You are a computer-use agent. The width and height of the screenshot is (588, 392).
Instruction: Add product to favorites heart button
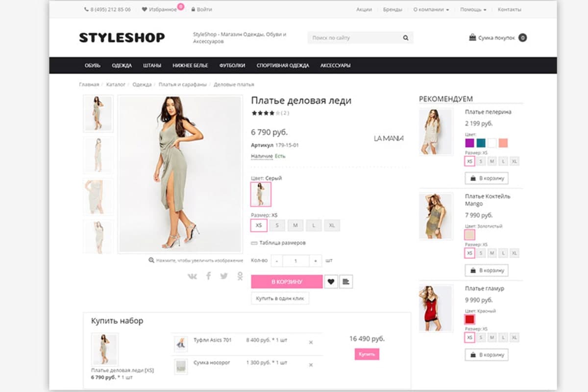point(331,282)
